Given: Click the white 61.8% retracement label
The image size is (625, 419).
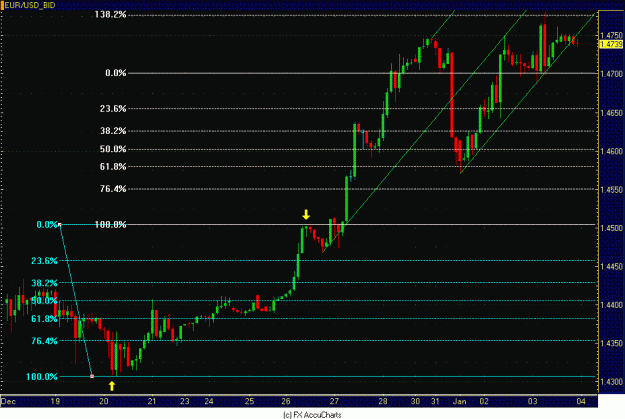Looking at the screenshot, I should click(113, 167).
